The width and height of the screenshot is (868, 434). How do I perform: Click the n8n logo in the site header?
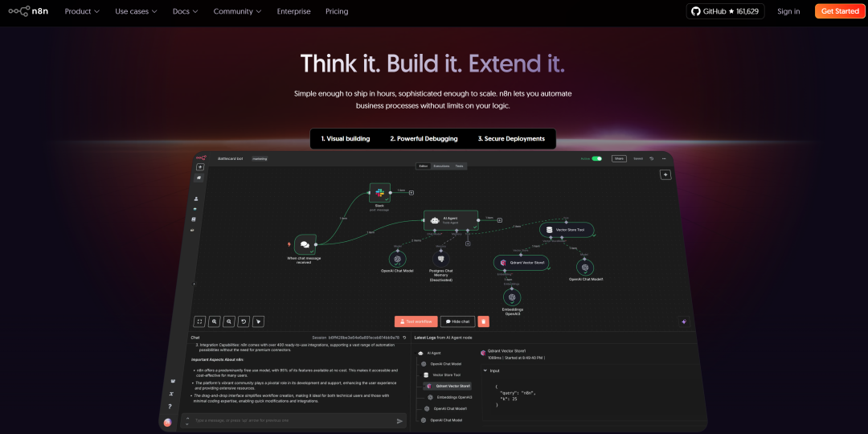[28, 11]
